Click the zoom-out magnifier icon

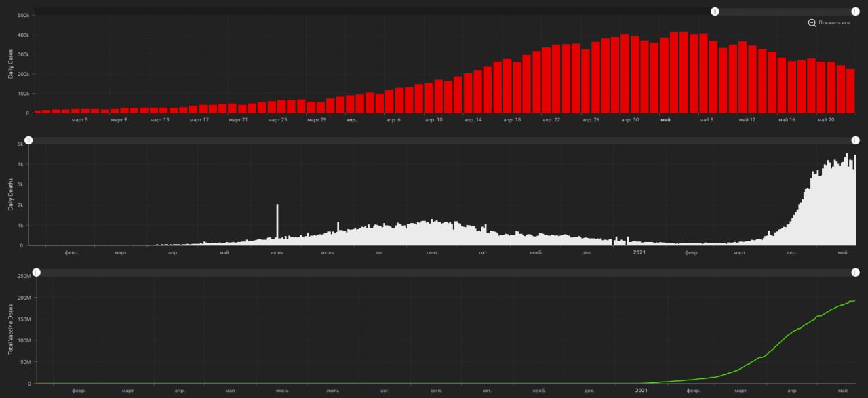812,23
